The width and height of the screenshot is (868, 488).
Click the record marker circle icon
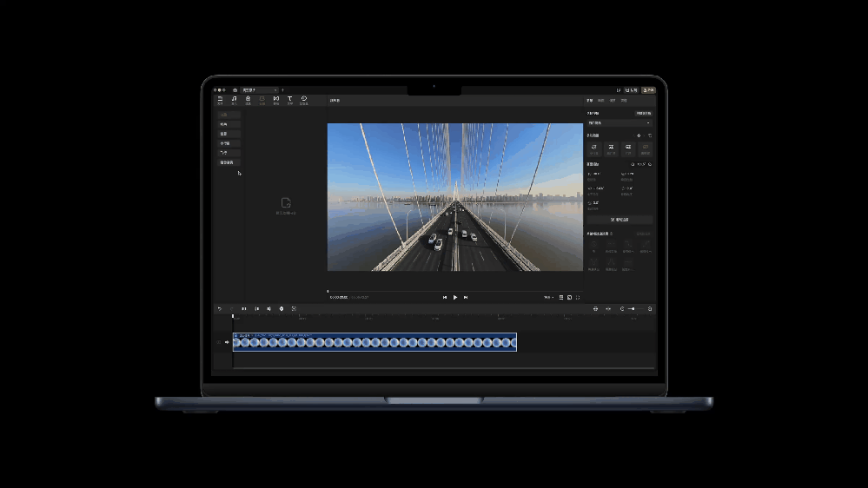(282, 309)
